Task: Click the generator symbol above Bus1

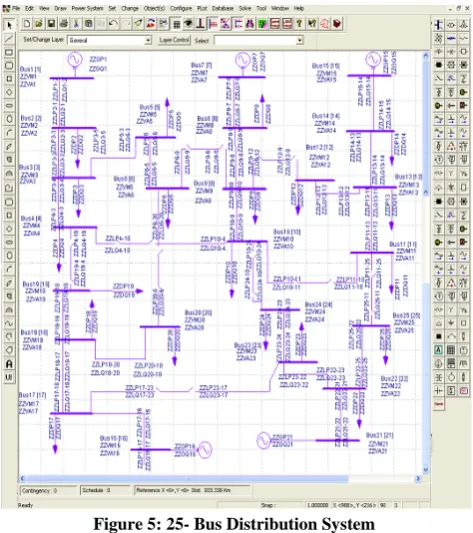Action: coord(75,60)
